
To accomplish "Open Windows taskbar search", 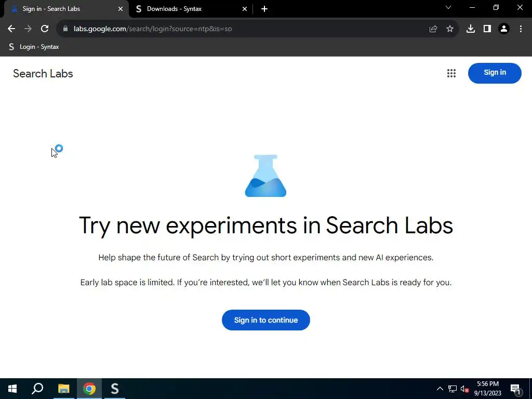I will pos(37,389).
